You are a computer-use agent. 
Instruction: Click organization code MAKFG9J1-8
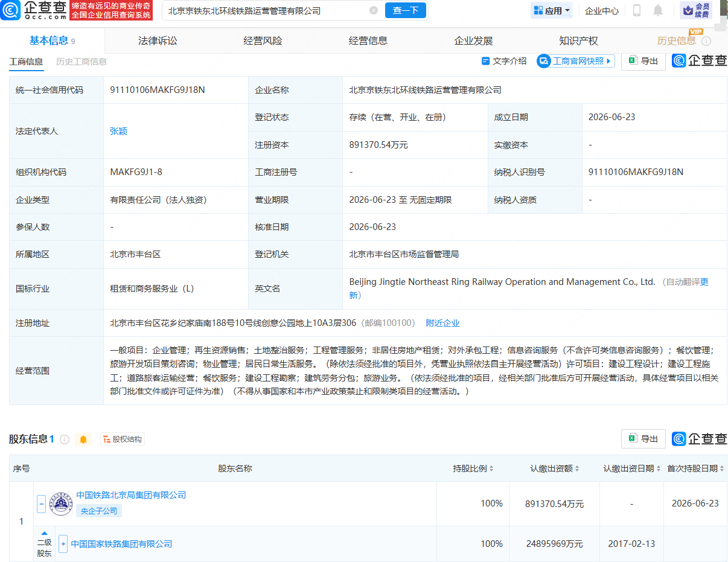(x=136, y=172)
